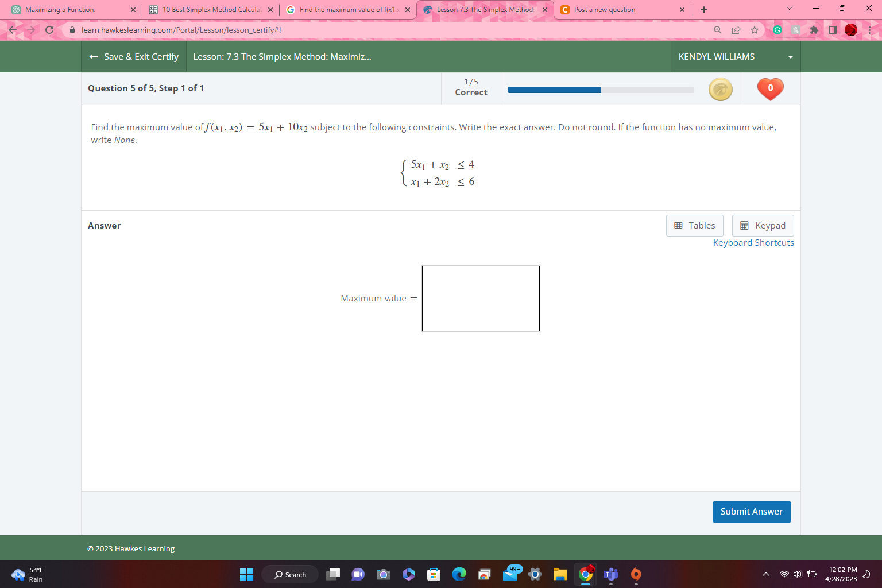Click Save & Exit Certify
Screen dimensions: 882x588
[134, 57]
